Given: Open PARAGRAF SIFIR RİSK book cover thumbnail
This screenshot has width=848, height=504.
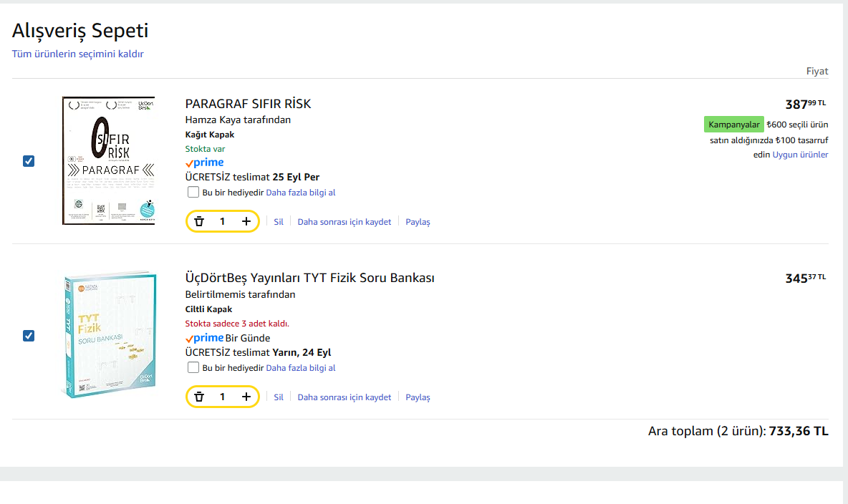Looking at the screenshot, I should (108, 161).
